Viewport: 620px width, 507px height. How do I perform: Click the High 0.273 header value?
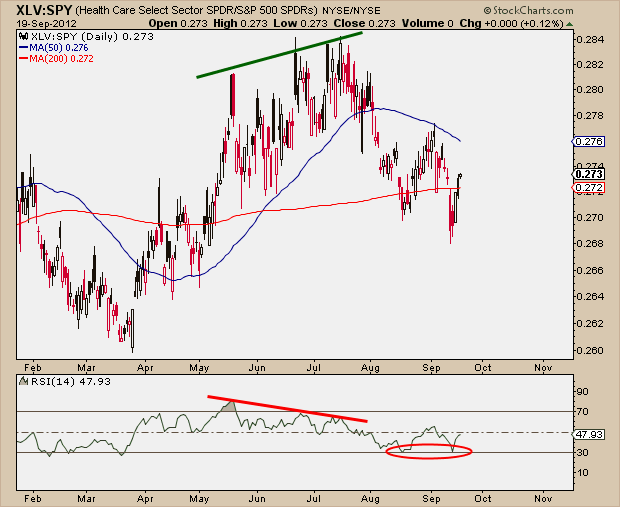(x=240, y=24)
